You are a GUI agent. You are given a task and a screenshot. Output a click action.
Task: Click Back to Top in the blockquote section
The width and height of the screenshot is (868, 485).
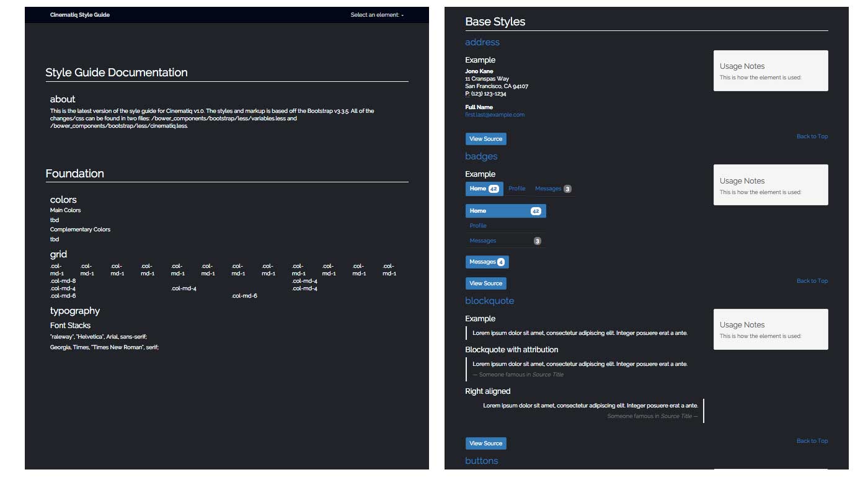pos(812,441)
